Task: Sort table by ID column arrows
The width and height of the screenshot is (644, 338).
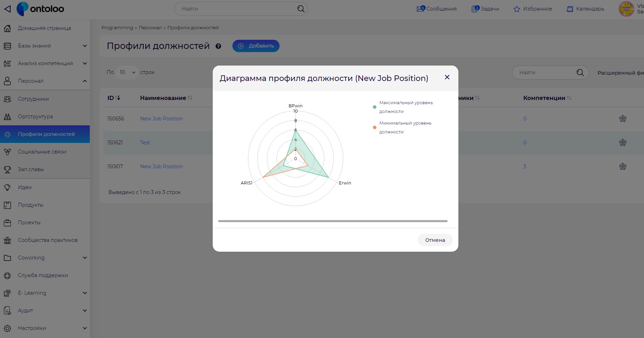Action: point(118,98)
